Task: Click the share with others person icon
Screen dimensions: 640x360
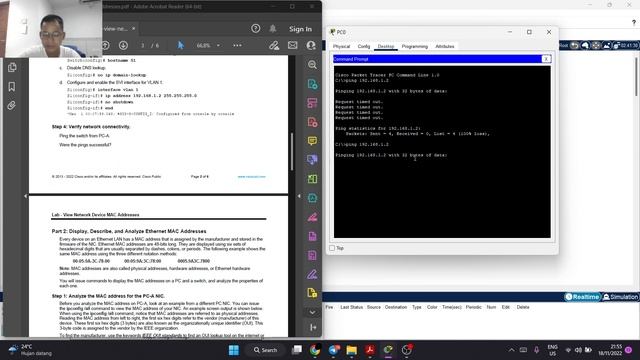Action: pyautogui.click(x=311, y=45)
